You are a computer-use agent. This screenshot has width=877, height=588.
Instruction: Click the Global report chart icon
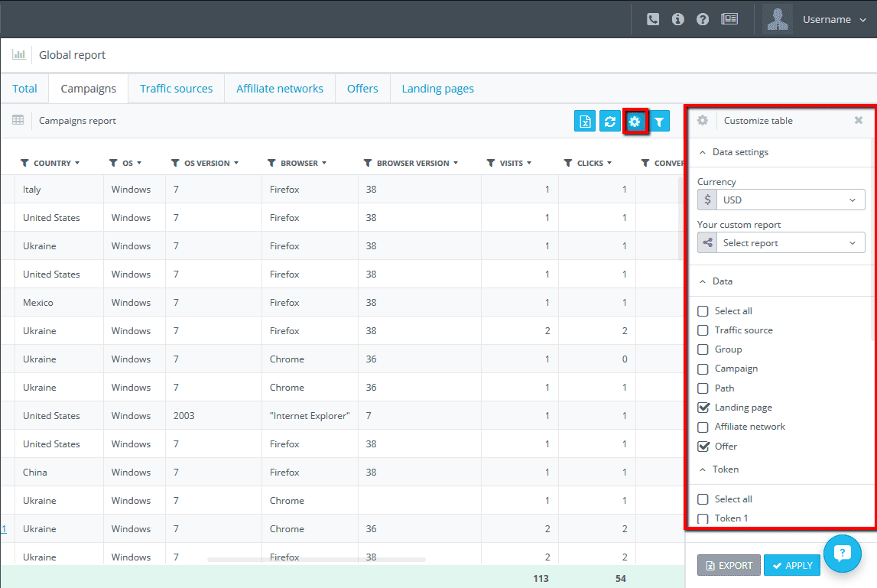[19, 55]
